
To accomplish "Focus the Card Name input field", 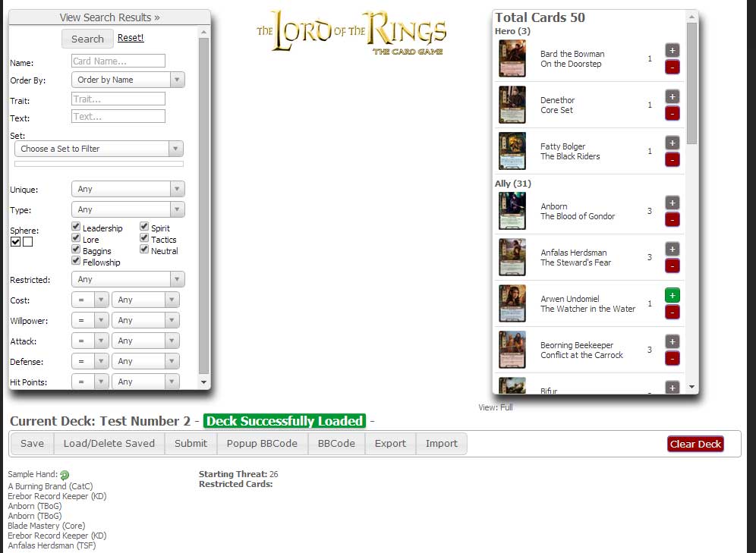I will click(118, 61).
